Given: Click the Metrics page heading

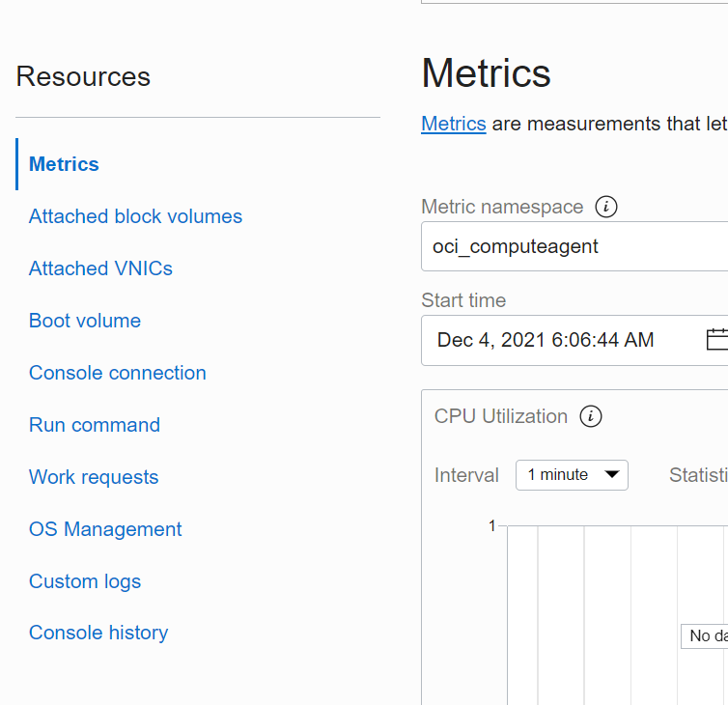Looking at the screenshot, I should [x=486, y=73].
